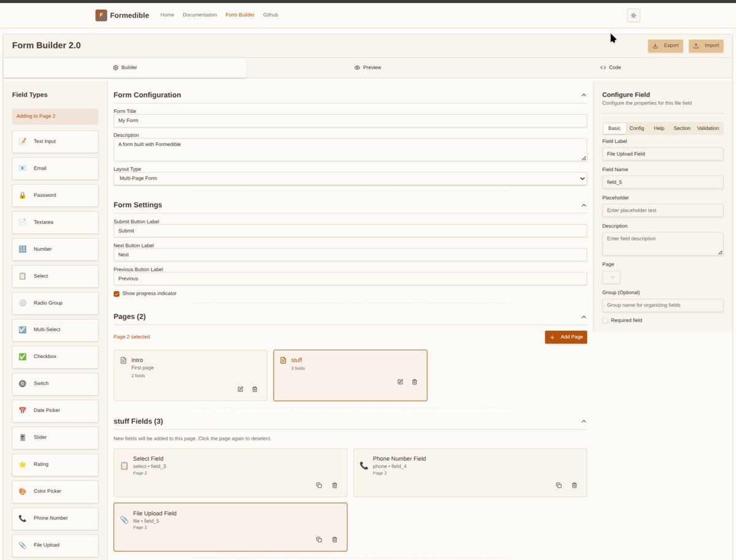Open the Page dropdown in Configure Field
This screenshot has width=736, height=560.
tap(611, 277)
